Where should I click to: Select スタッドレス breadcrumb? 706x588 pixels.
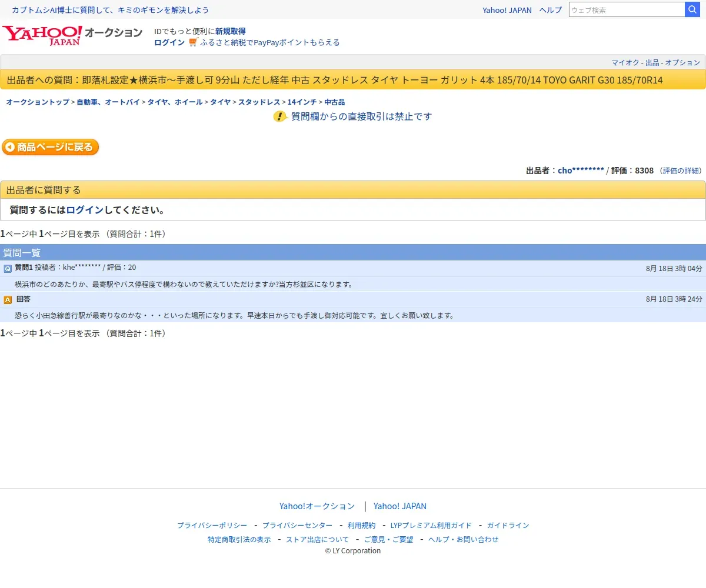pos(259,102)
